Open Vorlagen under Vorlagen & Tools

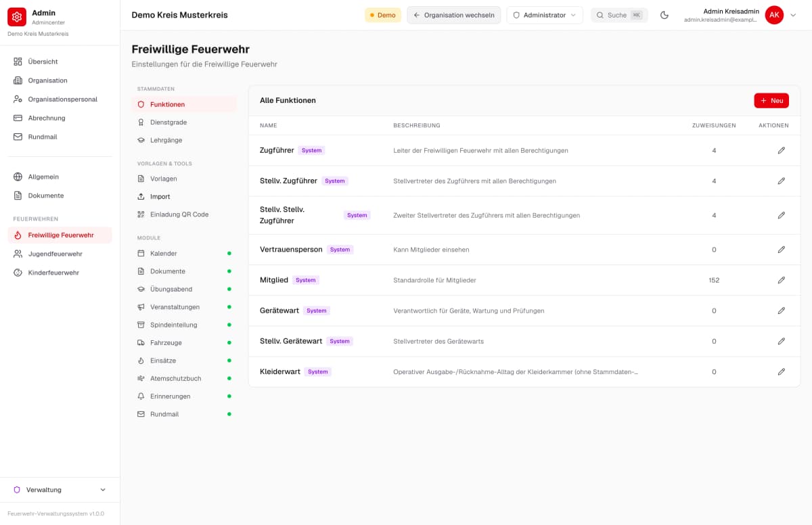184,179
